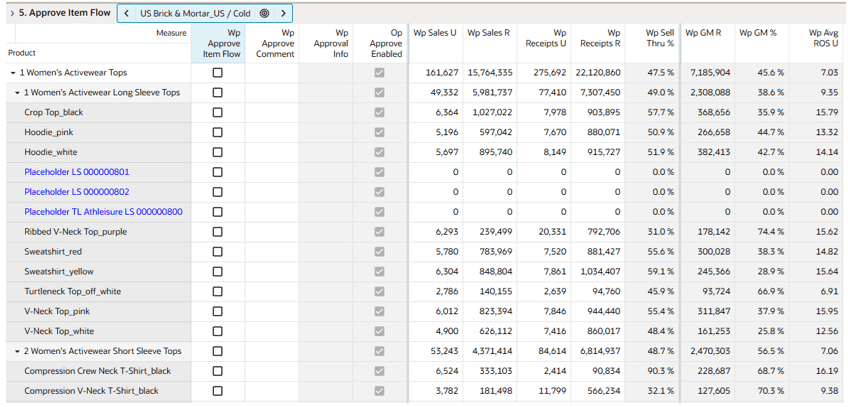Go to next page dimension arrow

(283, 14)
